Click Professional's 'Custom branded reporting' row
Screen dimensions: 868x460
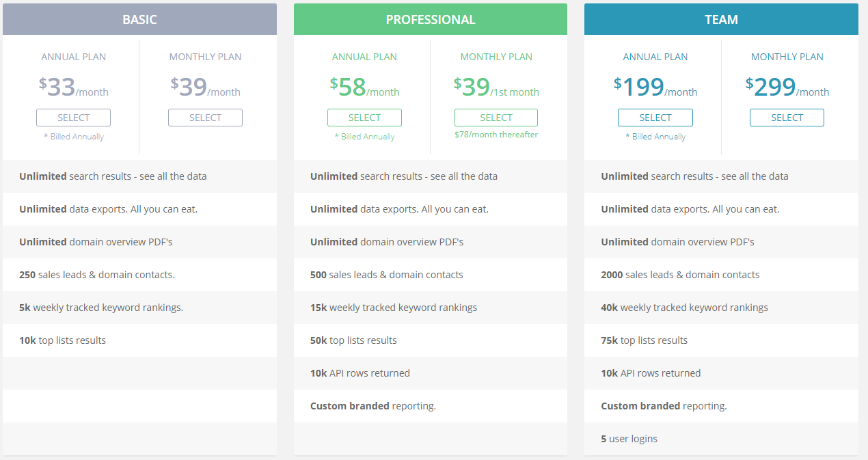pyautogui.click(x=373, y=406)
